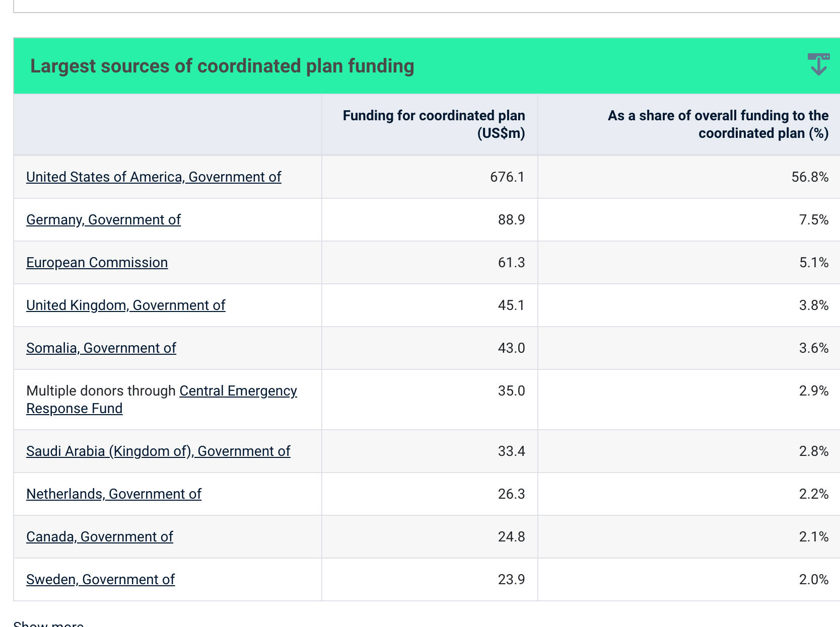Open Saudi Arabia (Kingdom of) government link
Viewport: 840px width, 627px height.
click(158, 451)
